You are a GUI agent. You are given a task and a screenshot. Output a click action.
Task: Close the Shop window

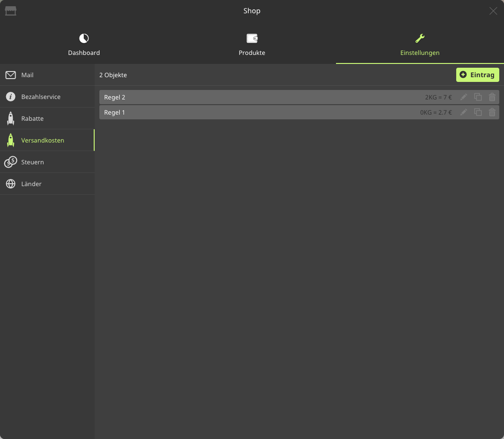point(493,11)
